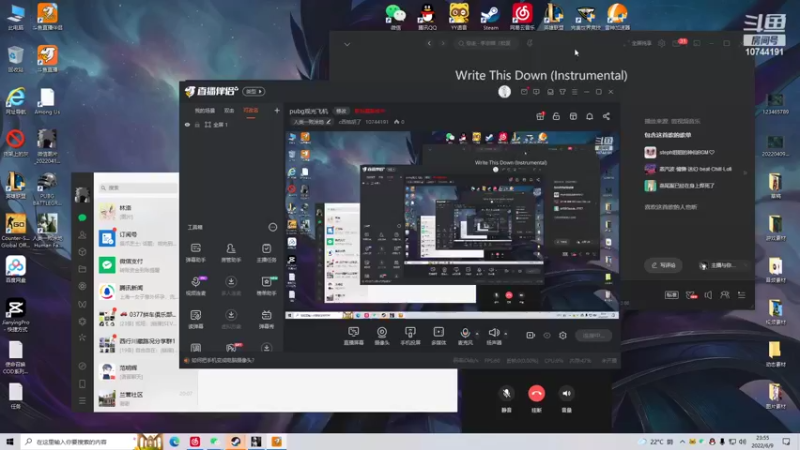Select the second scene tab

click(x=229, y=110)
